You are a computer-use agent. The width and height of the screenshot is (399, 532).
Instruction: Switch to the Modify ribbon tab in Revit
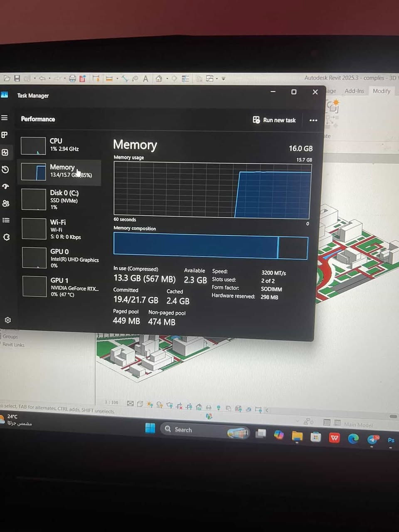click(381, 91)
